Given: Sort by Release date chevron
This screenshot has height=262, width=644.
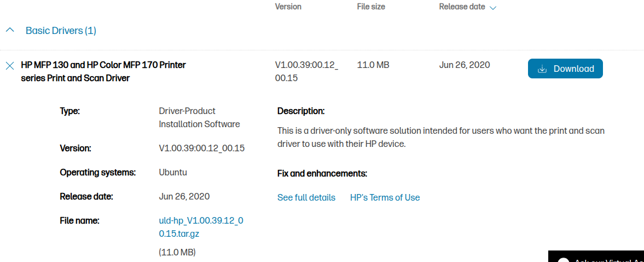Looking at the screenshot, I should [493, 8].
